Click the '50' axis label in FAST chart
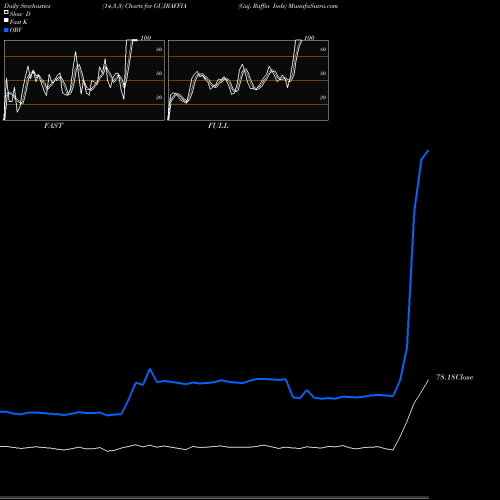 (x=159, y=73)
